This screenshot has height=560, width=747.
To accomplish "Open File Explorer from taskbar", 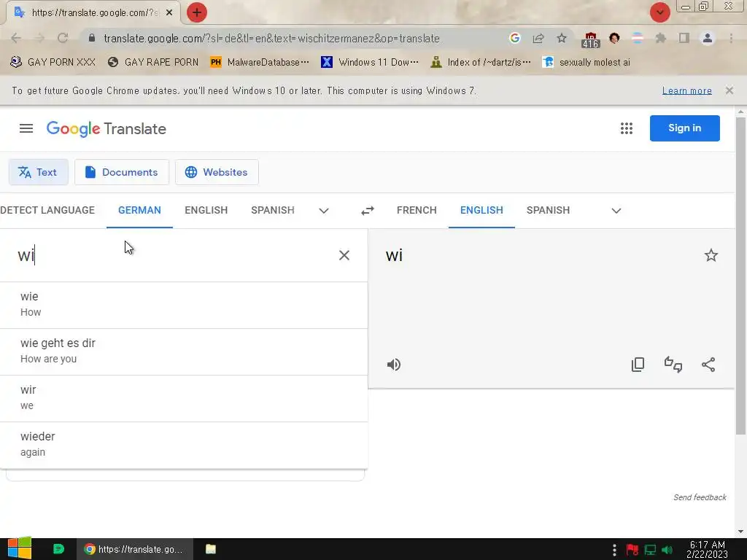I will 211,549.
